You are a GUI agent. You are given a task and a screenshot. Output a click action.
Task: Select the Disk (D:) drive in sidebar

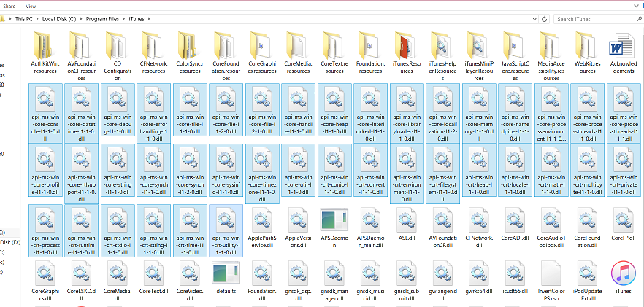click(x=10, y=242)
